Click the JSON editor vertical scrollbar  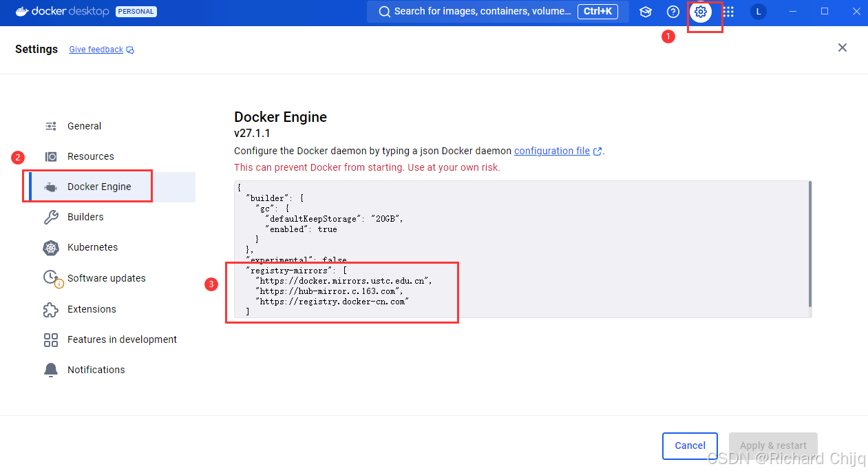pos(810,244)
